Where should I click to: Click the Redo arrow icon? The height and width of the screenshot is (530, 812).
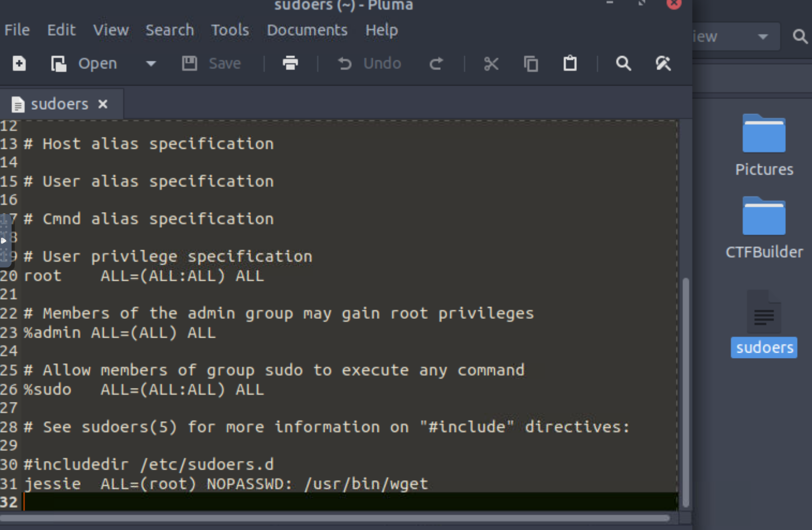(436, 63)
